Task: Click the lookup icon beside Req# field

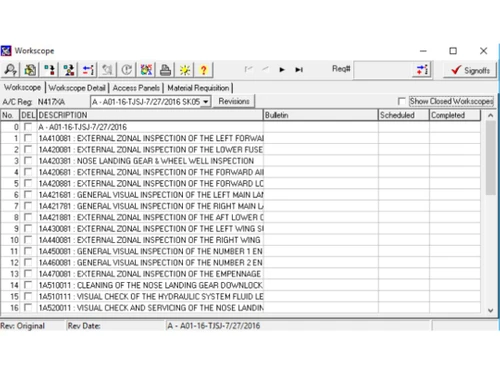Action: 422,70
